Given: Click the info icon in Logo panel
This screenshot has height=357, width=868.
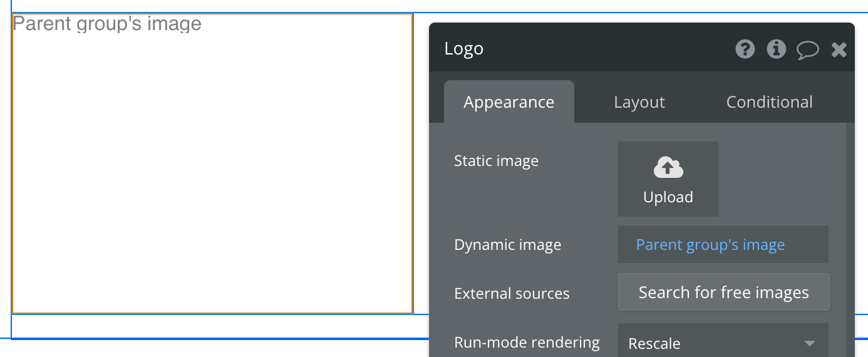Looking at the screenshot, I should pyautogui.click(x=776, y=49).
